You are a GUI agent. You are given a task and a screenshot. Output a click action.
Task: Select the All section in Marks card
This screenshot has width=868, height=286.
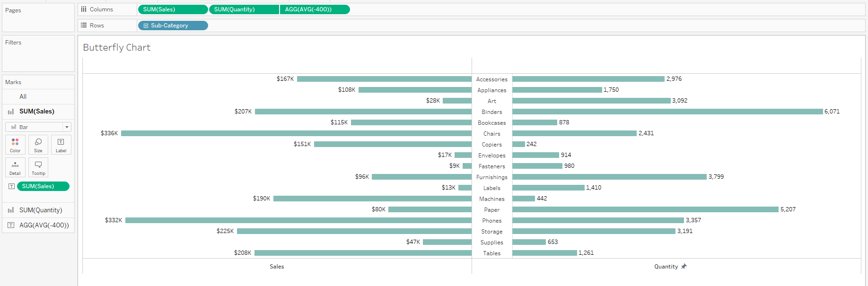(23, 96)
